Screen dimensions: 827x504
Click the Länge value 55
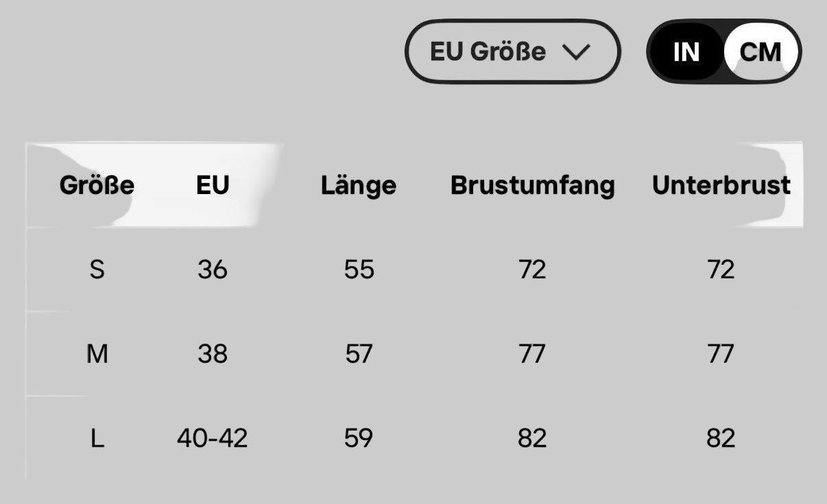[359, 269]
